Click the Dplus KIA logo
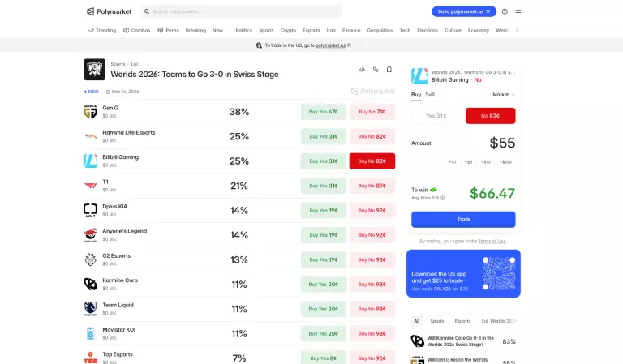The height and width of the screenshot is (364, 623). click(91, 211)
